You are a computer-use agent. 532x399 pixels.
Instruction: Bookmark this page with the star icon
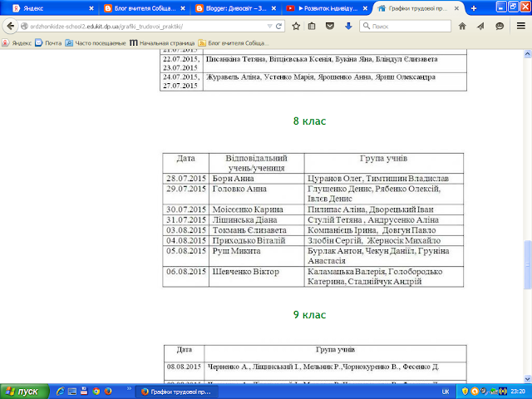[296, 26]
